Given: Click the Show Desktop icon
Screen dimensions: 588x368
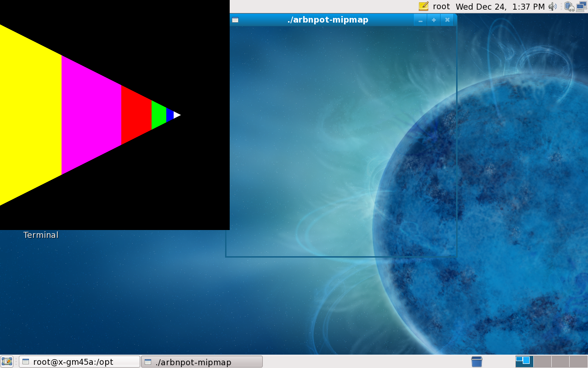Looking at the screenshot, I should 6,362.
